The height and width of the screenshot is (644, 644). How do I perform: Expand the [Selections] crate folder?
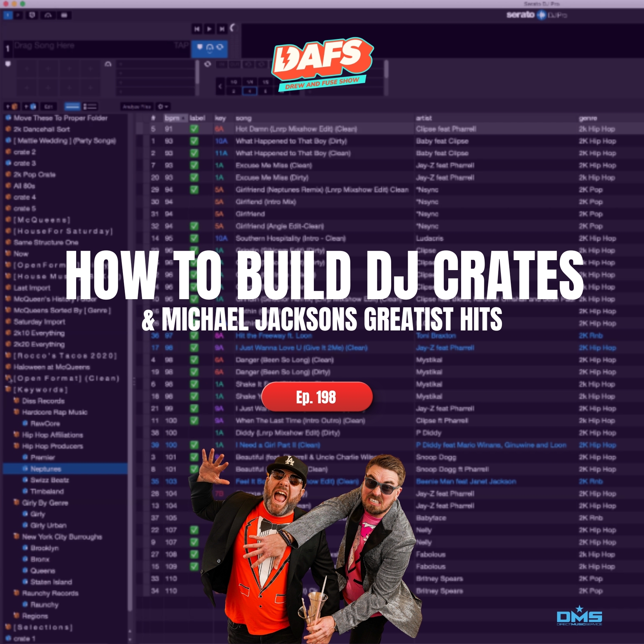click(8, 627)
